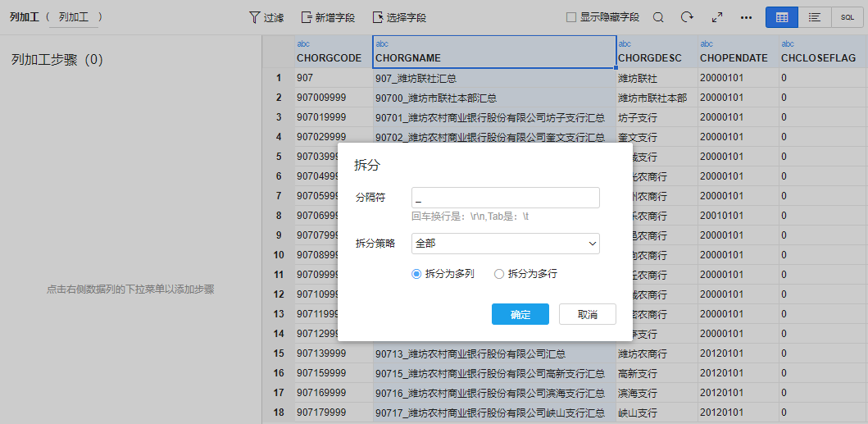Switch to SQL view
This screenshot has width=868, height=424.
pos(847,17)
